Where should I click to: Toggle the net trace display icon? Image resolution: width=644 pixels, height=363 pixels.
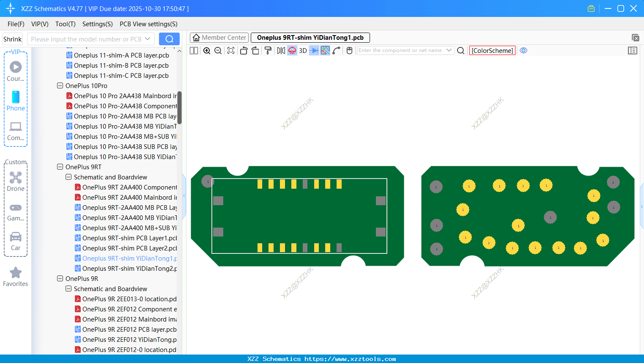click(x=325, y=50)
